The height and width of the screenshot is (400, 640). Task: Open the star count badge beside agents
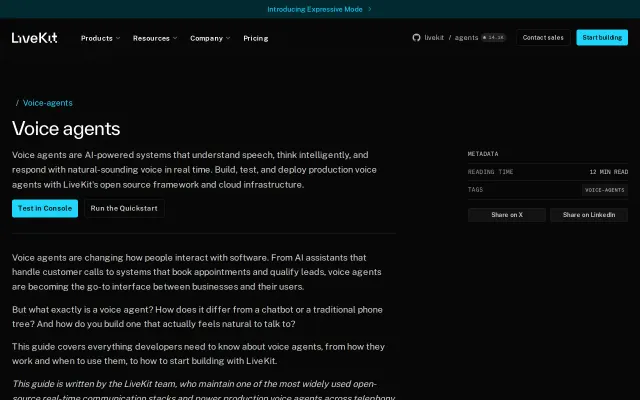[x=493, y=38]
